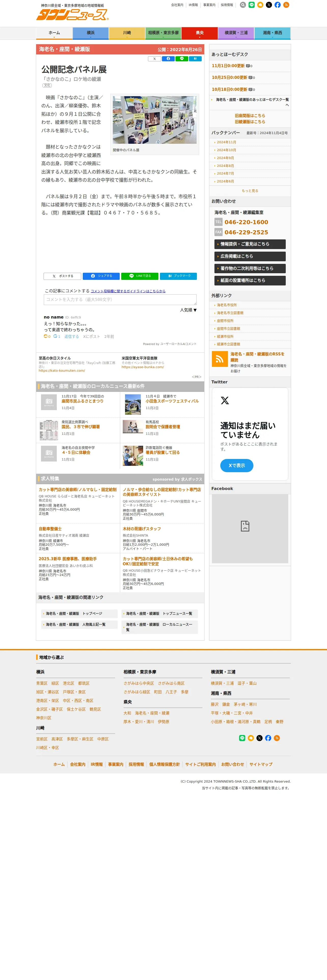Image resolution: width=327 pixels, height=980 pixels.
Task: Click the large orange RSS feed icon
Action: 220,359
